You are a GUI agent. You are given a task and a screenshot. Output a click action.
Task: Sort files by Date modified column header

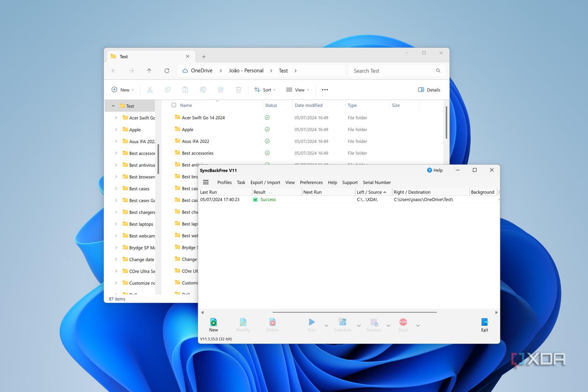click(x=319, y=105)
